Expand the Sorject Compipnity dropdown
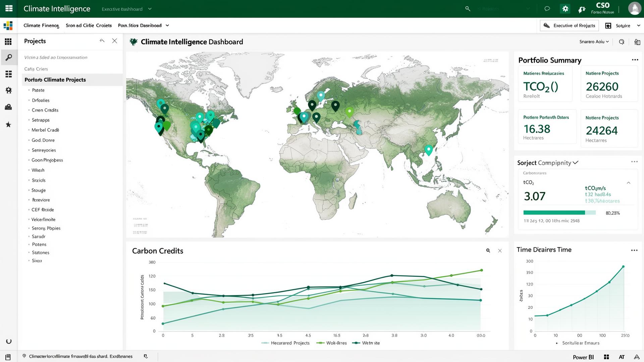The height and width of the screenshot is (362, 644). [x=576, y=163]
